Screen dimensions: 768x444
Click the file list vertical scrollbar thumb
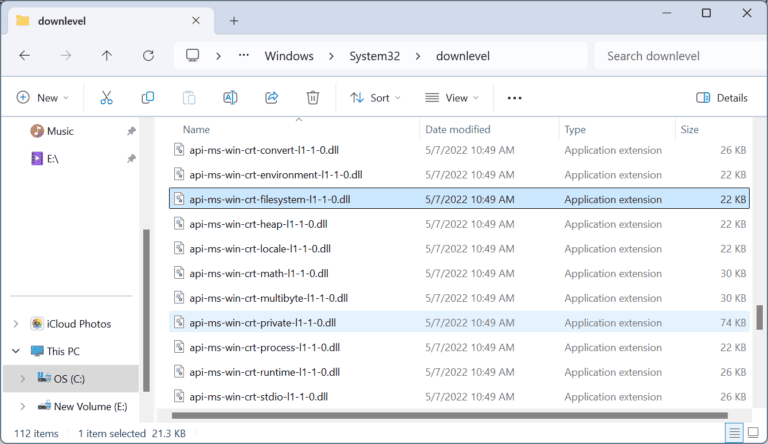click(760, 317)
